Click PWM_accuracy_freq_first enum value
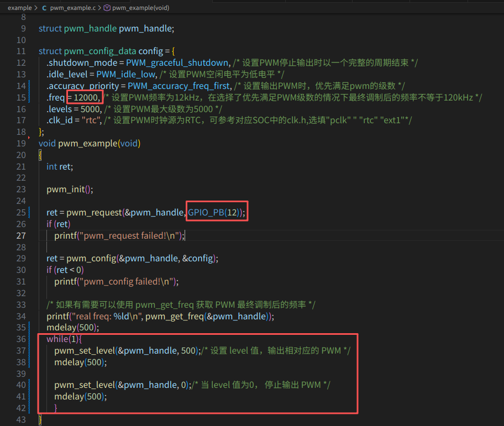 click(179, 86)
